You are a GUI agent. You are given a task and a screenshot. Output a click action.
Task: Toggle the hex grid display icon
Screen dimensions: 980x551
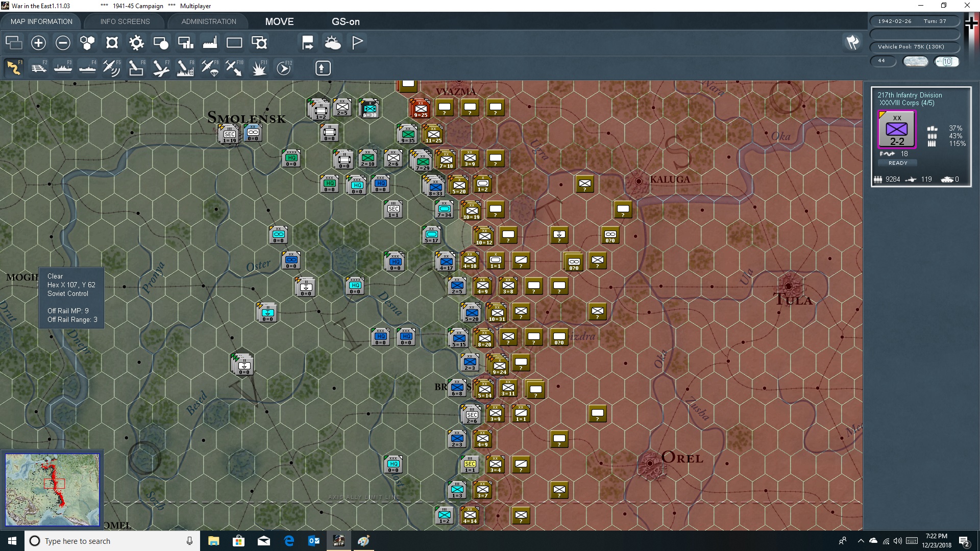[87, 43]
